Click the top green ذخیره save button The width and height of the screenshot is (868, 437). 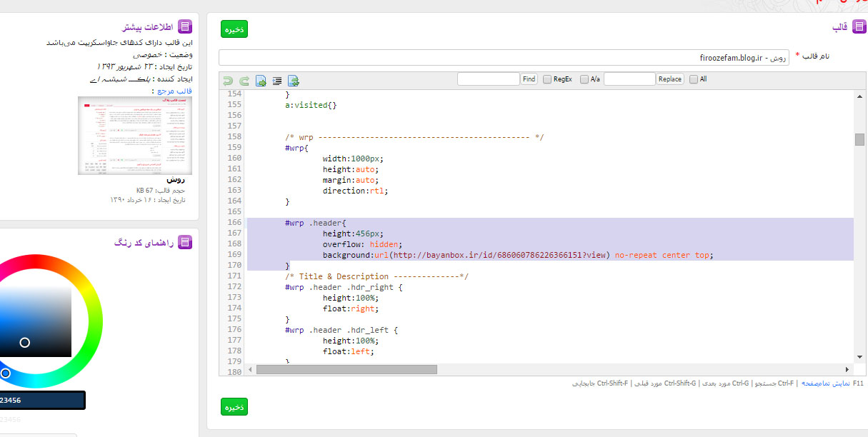click(x=234, y=29)
